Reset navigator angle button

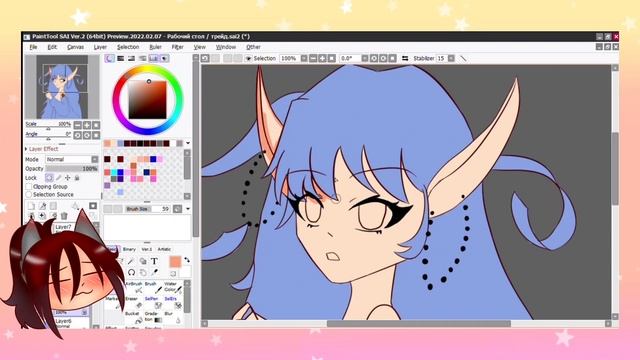point(96,135)
